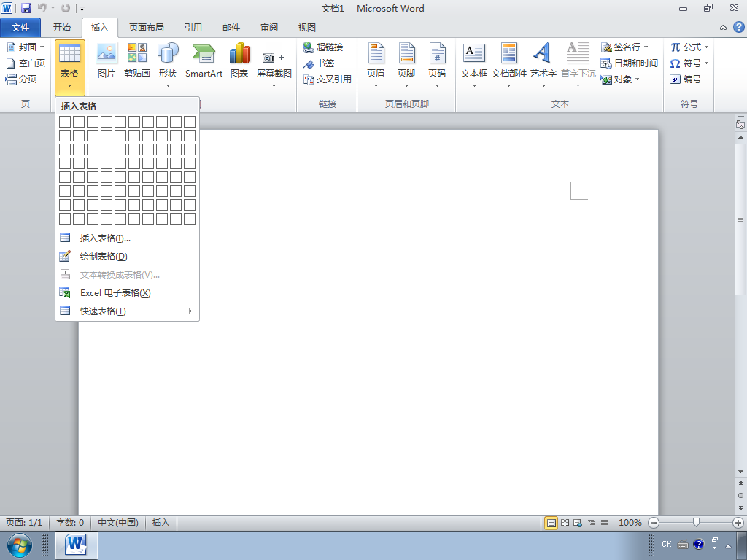The image size is (747, 560).
Task: Click the Word taskbar button
Action: pos(77,545)
